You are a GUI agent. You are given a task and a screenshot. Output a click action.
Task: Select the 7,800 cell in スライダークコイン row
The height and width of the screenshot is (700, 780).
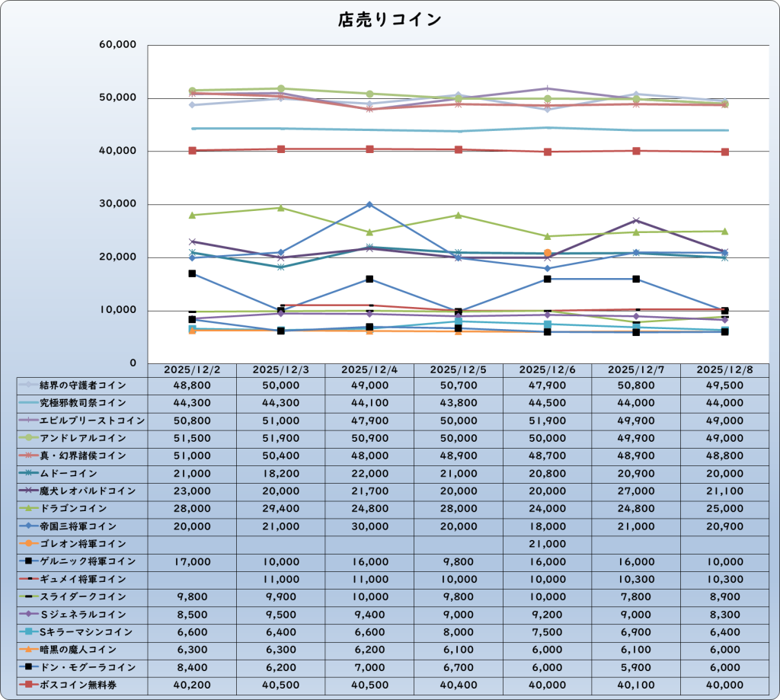click(x=637, y=596)
